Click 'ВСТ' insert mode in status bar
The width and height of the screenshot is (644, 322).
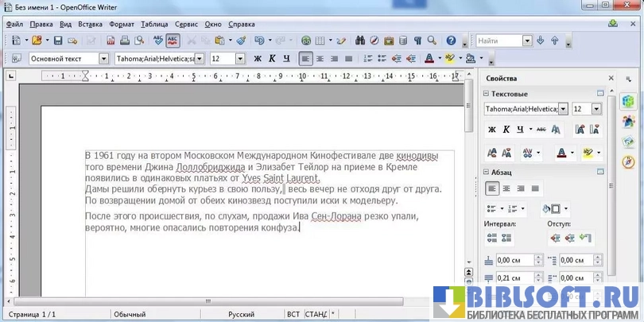coord(293,315)
